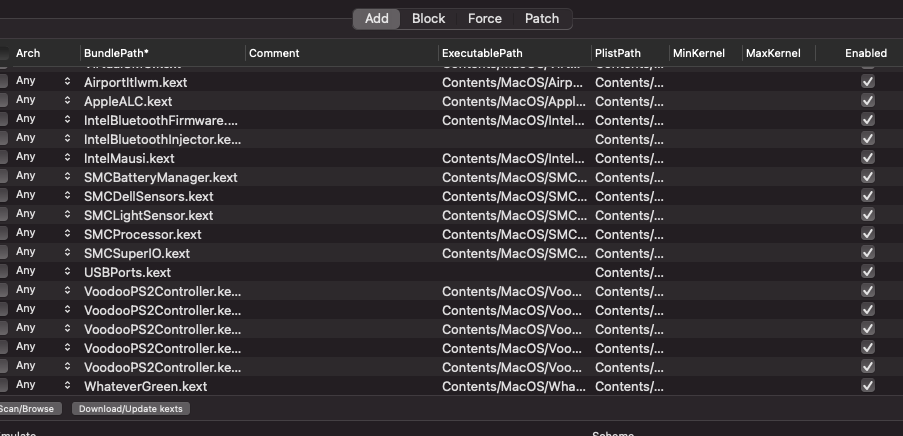Switch to the Force tab
This screenshot has width=903, height=436.
pyautogui.click(x=485, y=18)
